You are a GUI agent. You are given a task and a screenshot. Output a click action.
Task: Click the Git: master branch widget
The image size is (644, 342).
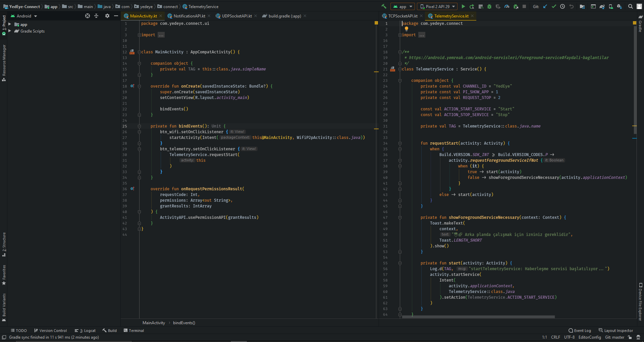click(614, 337)
